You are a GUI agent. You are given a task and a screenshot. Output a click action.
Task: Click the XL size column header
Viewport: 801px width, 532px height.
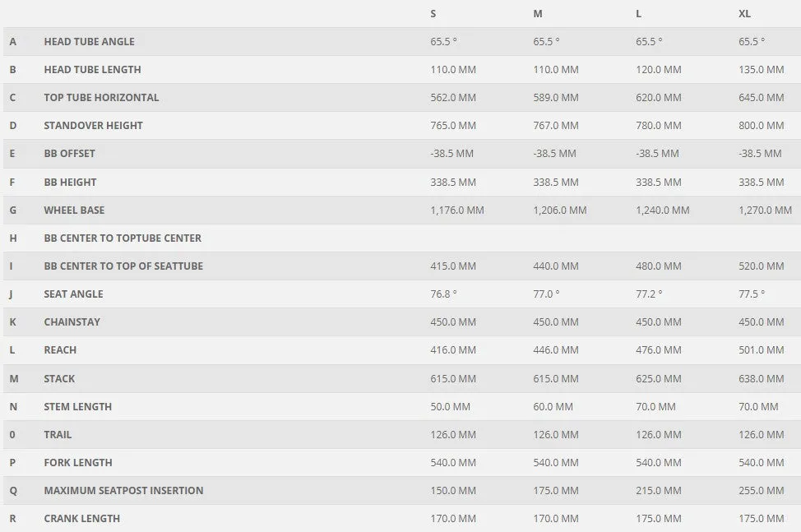(744, 14)
